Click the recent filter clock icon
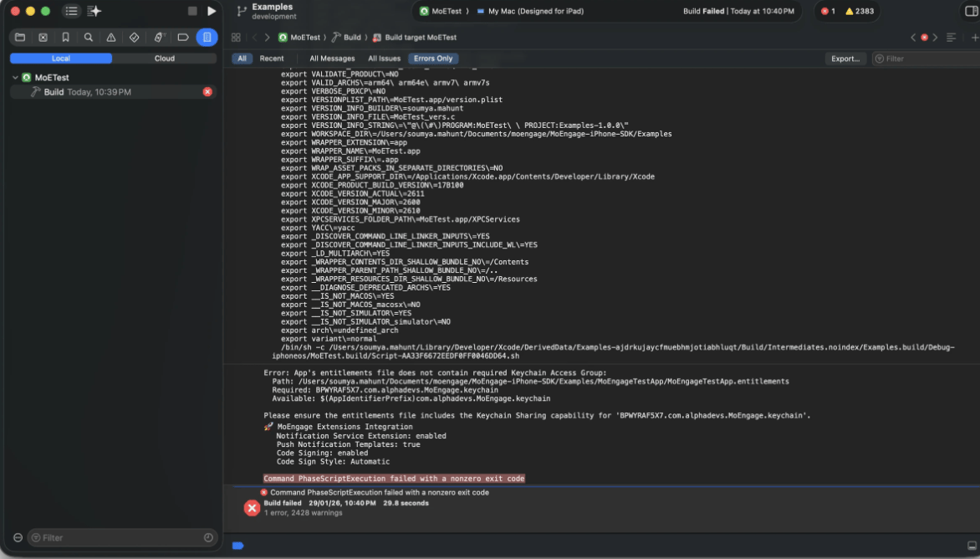Image resolution: width=980 pixels, height=559 pixels. (x=208, y=538)
